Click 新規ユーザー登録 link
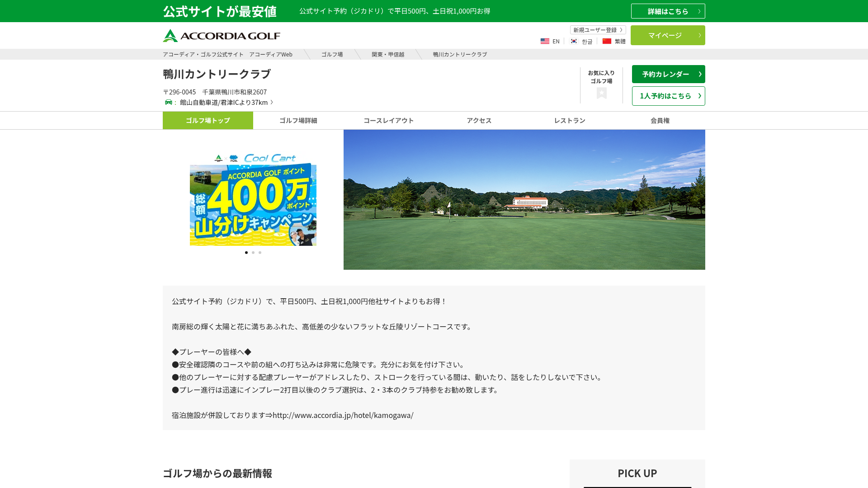The height and width of the screenshot is (488, 868). coord(598,30)
